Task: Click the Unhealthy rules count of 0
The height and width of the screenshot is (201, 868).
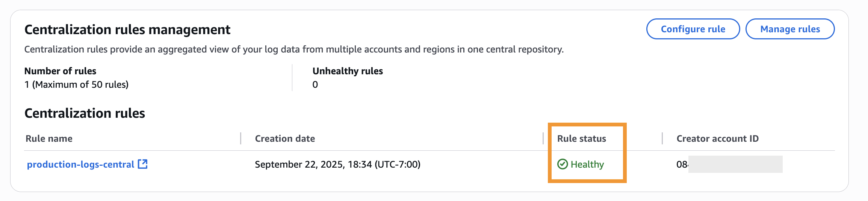Action: pos(315,85)
